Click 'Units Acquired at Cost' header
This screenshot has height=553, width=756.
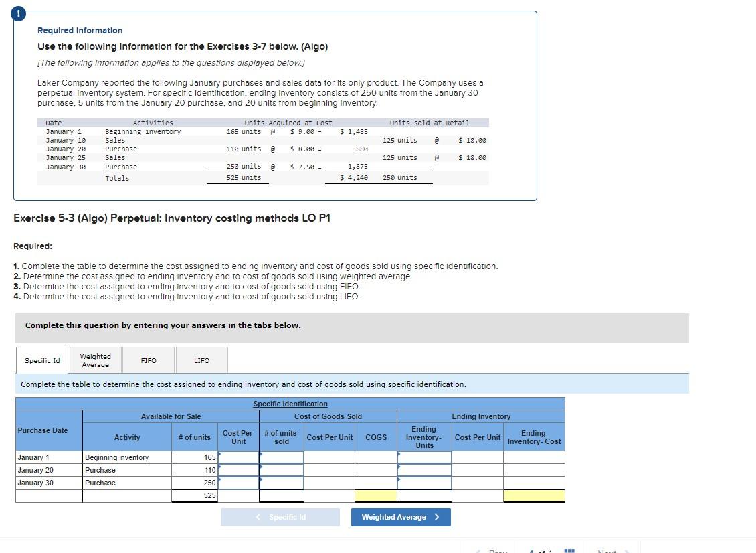point(288,123)
